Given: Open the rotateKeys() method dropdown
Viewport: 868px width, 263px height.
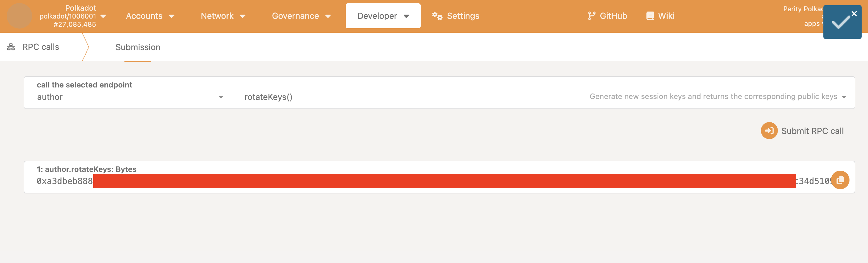Looking at the screenshot, I should point(844,97).
